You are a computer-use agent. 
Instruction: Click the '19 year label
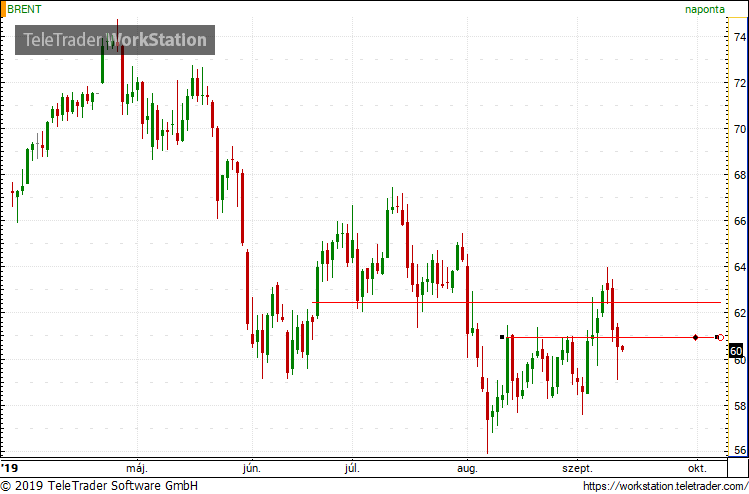(9, 466)
